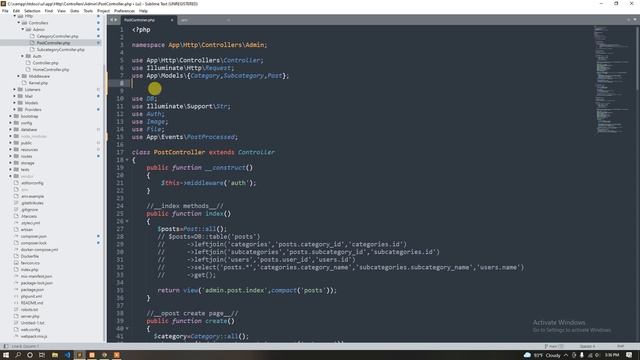This screenshot has width=640, height=360.
Task: Toggle sidebar icon in status bar
Action: (x=5, y=346)
